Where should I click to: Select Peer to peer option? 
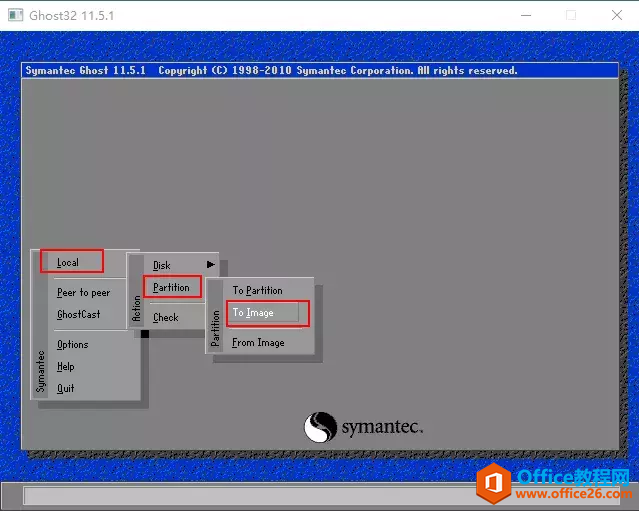tap(84, 293)
